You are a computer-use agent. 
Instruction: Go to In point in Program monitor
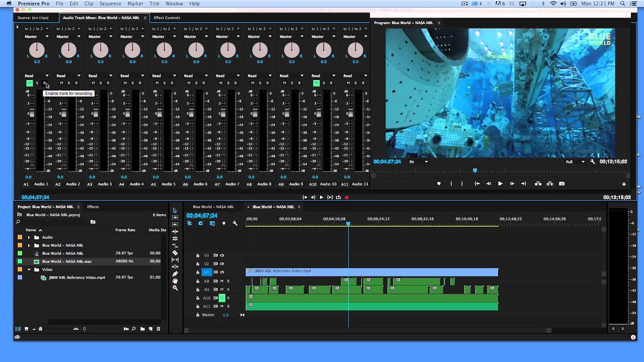(477, 184)
